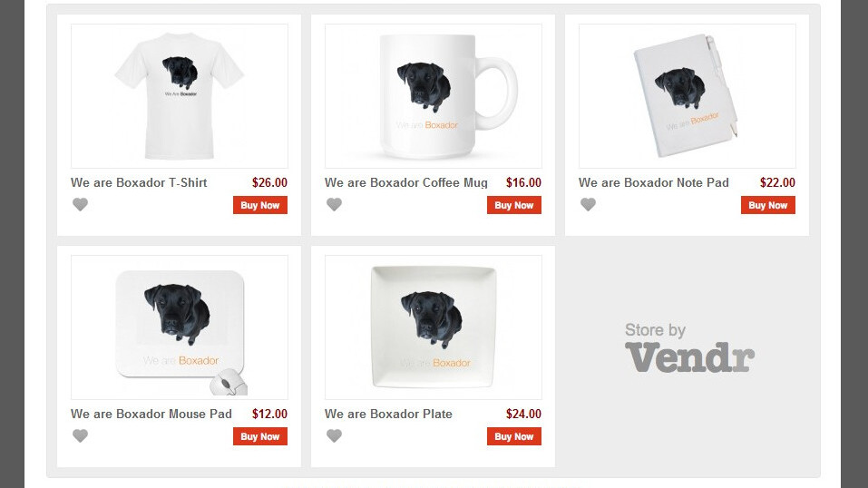The image size is (868, 488).
Task: Click the We are Boxador Coffee Mug title
Action: tap(406, 182)
